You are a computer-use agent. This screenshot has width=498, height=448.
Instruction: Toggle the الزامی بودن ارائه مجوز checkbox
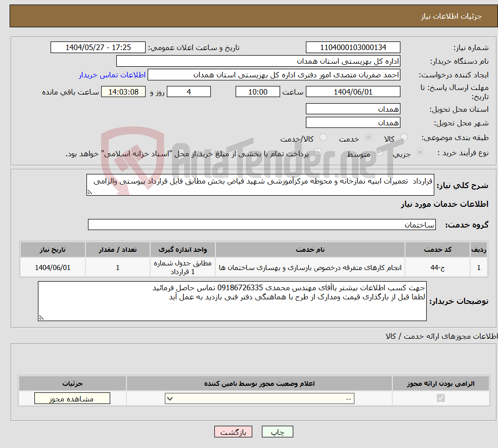pyautogui.click(x=440, y=398)
